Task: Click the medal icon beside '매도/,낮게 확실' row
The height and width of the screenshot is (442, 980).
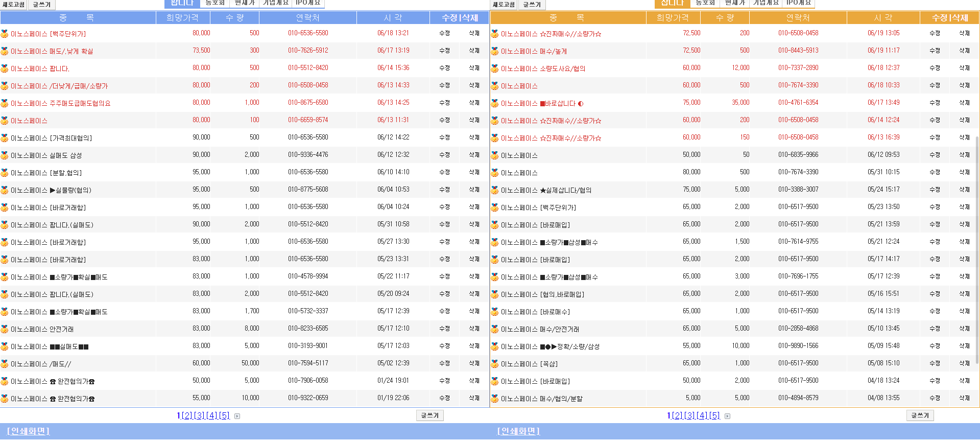Action: [x=5, y=51]
